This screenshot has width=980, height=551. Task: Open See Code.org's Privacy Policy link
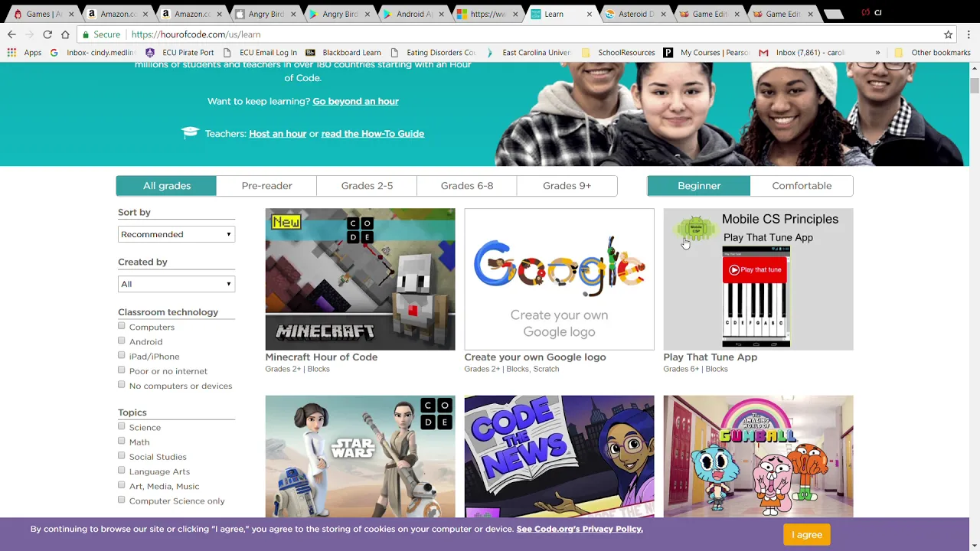pos(580,529)
